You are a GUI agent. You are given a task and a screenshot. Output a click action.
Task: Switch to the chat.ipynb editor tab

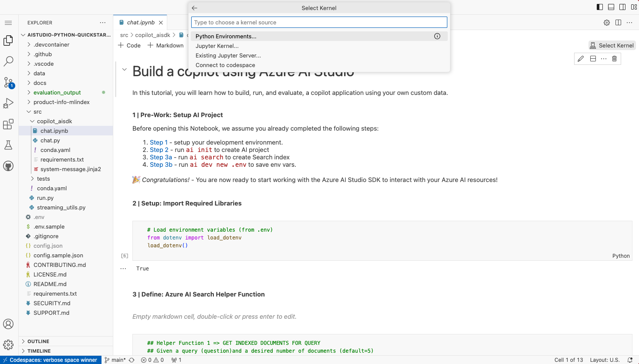point(140,23)
